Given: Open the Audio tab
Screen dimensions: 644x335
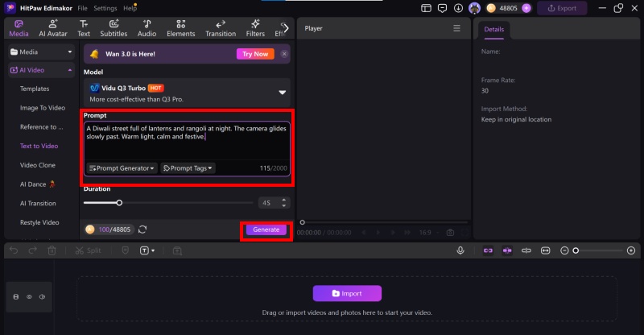Looking at the screenshot, I should (x=147, y=28).
